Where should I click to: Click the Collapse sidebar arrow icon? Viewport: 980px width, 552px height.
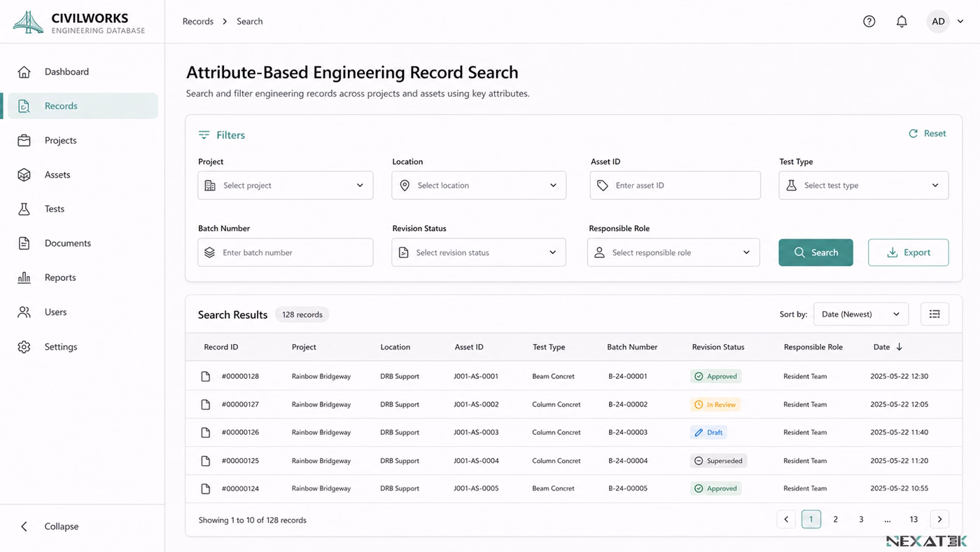pyautogui.click(x=24, y=526)
